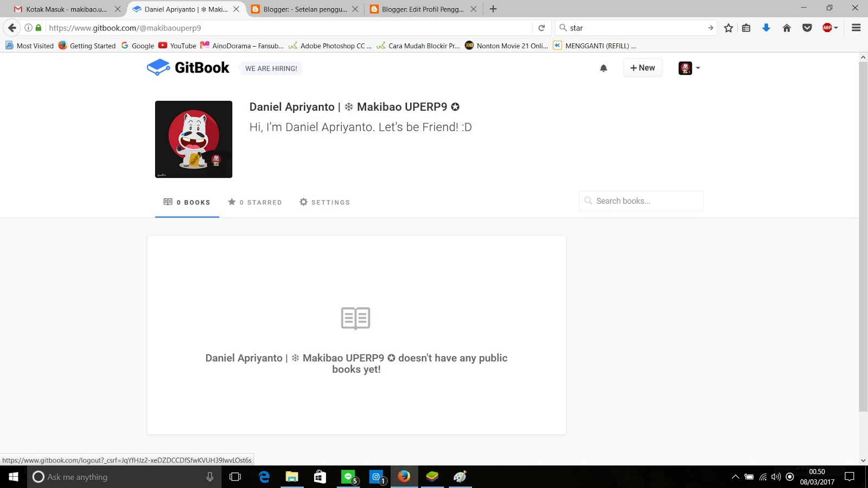
Task: Launch Microsoft Edge from the taskbar
Action: (264, 477)
